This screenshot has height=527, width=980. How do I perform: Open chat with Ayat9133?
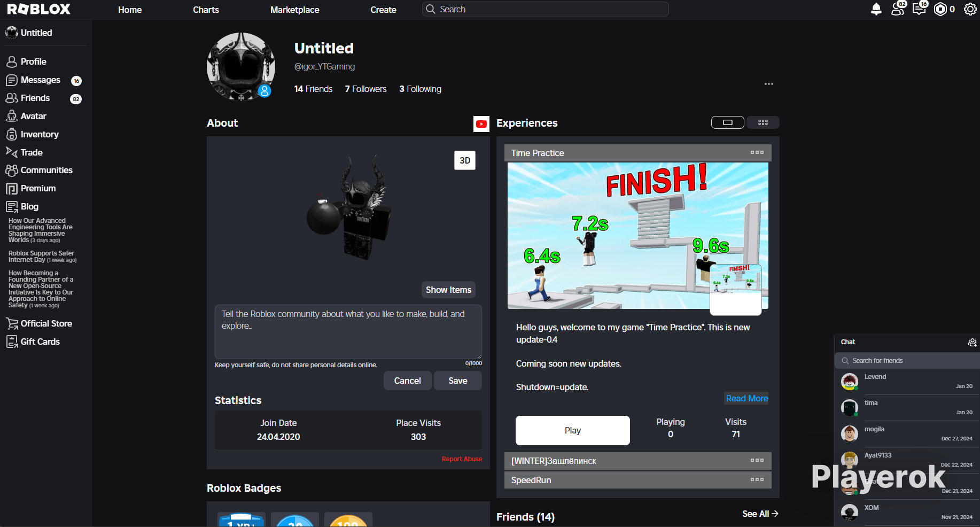907,460
